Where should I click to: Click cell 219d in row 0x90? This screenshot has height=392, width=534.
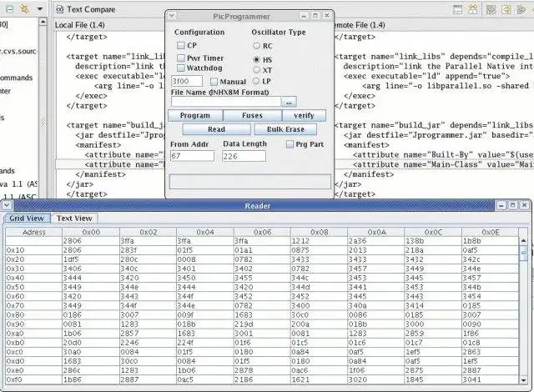(262, 324)
